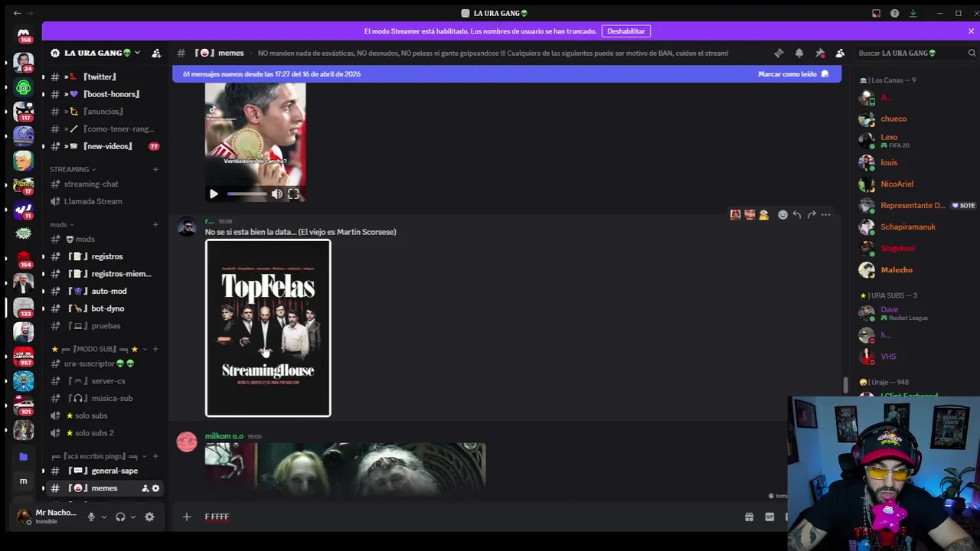Image resolution: width=980 pixels, height=551 pixels.
Task: Open the server folder icon in sidebar
Action: coord(24,456)
